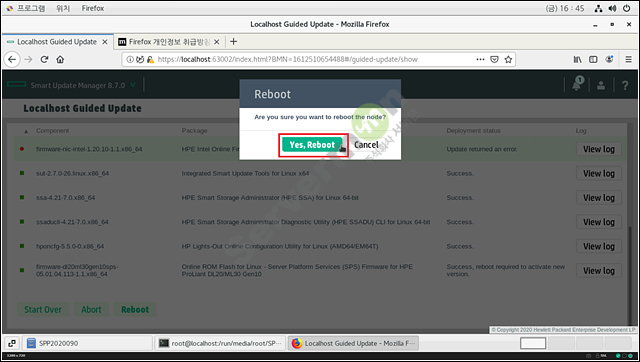View log for firmware-dl20ml30gen10sps component
Image resolution: width=640 pixels, height=362 pixels.
[599, 271]
